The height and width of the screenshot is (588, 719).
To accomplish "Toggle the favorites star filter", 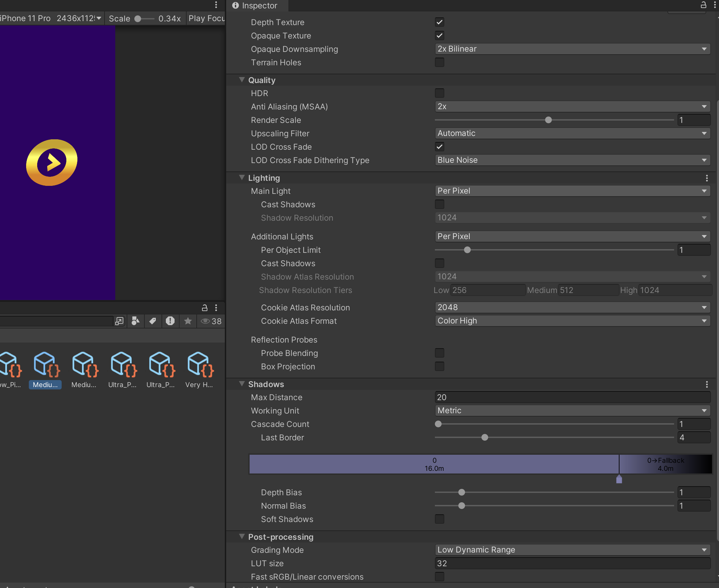I will tap(188, 321).
